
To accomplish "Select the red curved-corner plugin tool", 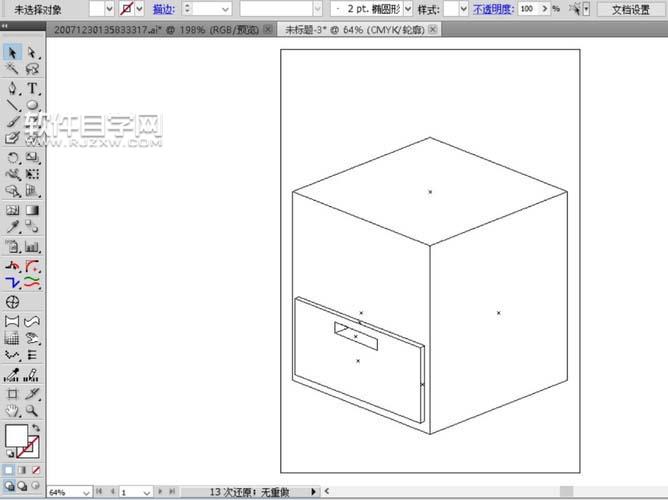I will click(x=32, y=266).
